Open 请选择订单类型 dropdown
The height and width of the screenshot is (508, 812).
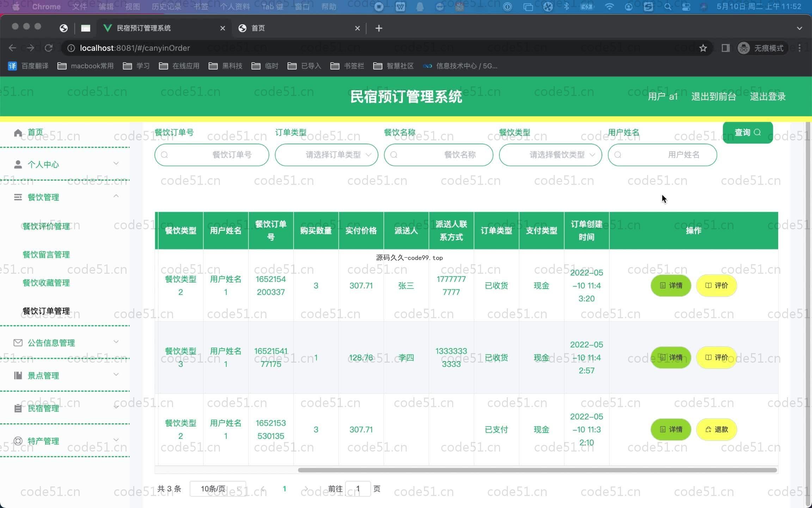[326, 155]
